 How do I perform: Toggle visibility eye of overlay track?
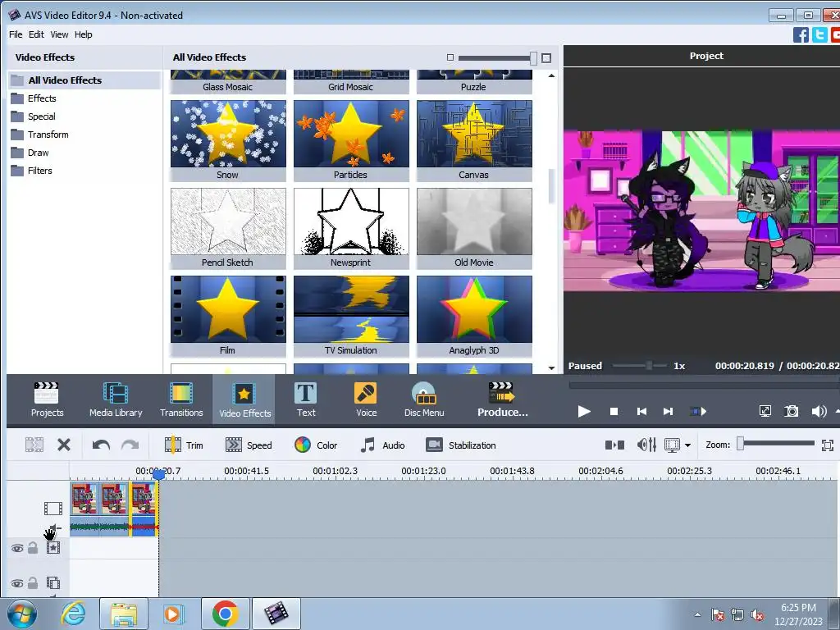tap(17, 583)
